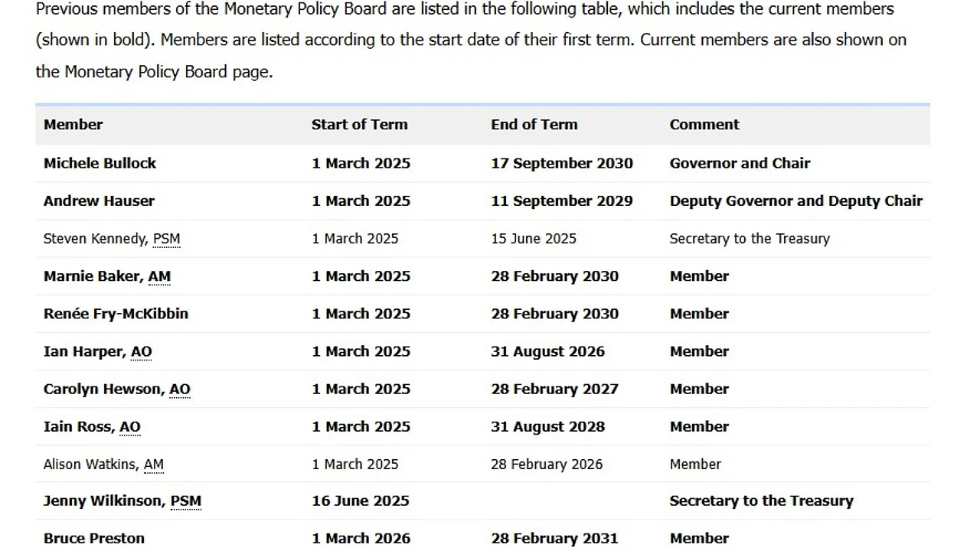The width and height of the screenshot is (980, 551).
Task: Click the Start of Term column header
Action: coord(360,125)
